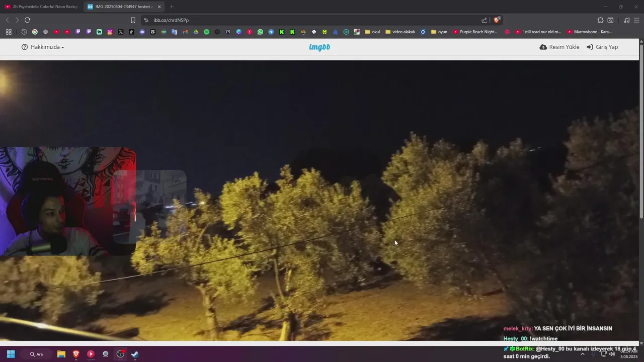The width and height of the screenshot is (644, 362).
Task: Click the hosted night trees image
Action: (319, 201)
